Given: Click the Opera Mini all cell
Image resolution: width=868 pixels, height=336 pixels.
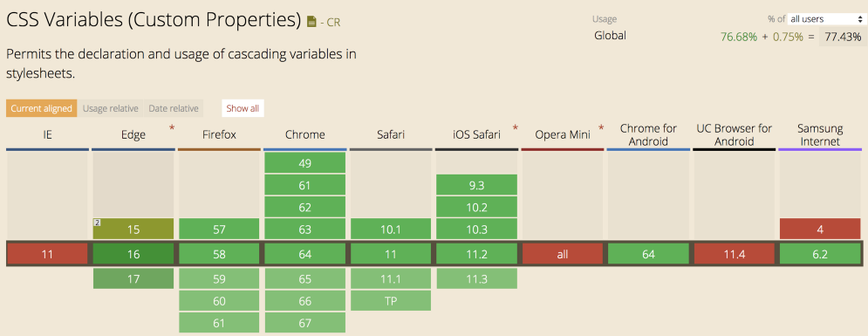Looking at the screenshot, I should click(563, 254).
